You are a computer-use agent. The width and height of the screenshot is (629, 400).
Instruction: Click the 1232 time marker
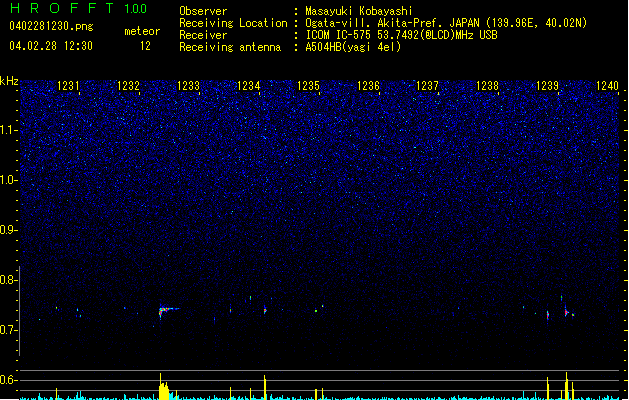[x=128, y=86]
